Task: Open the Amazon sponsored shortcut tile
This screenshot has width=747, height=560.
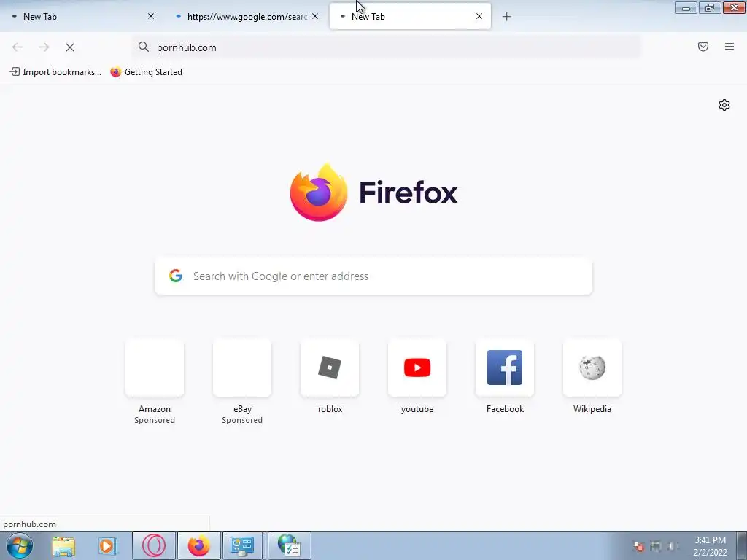Action: pyautogui.click(x=155, y=367)
